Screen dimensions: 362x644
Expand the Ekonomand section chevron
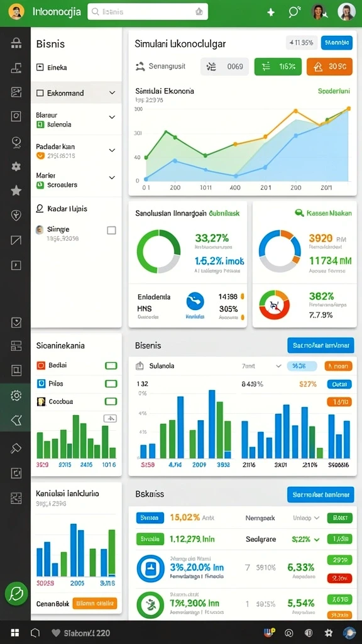[x=112, y=93]
